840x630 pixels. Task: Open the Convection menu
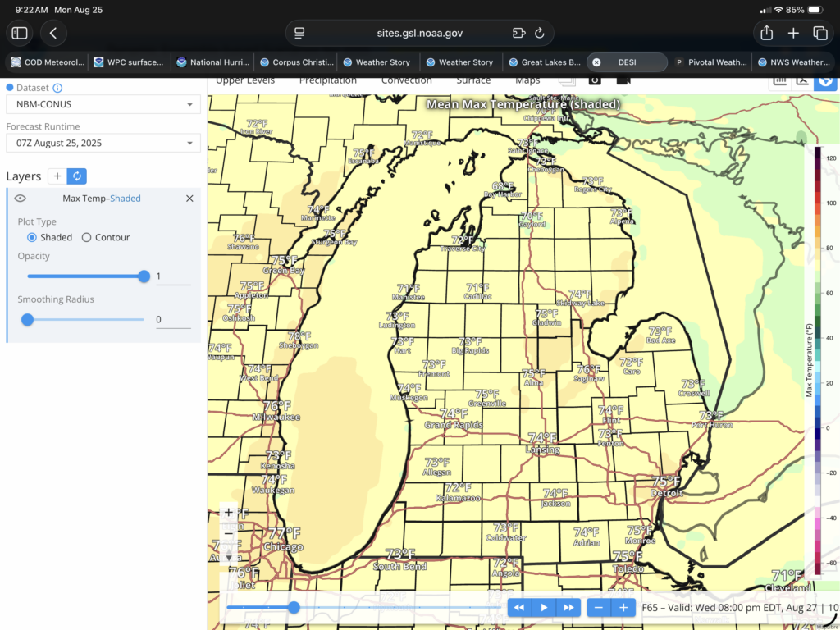406,80
